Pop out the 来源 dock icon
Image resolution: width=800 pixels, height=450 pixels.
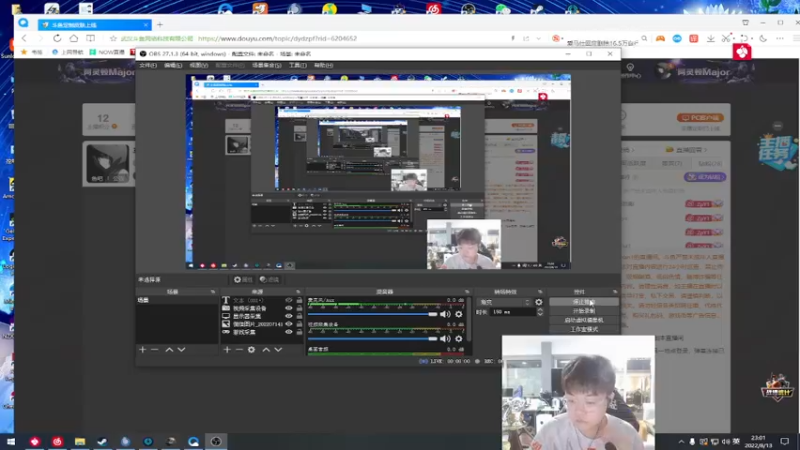pyautogui.click(x=298, y=292)
